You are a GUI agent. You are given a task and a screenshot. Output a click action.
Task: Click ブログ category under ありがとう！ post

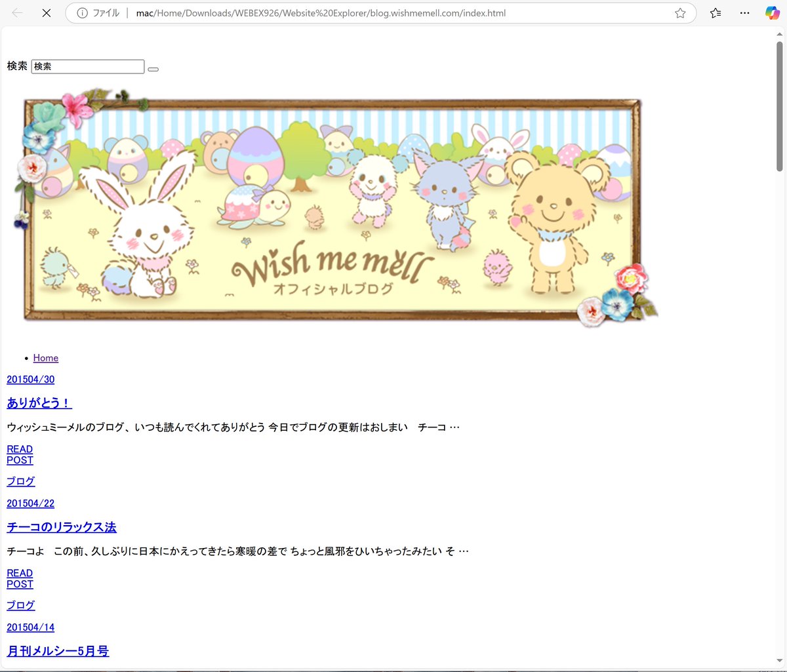tap(21, 481)
